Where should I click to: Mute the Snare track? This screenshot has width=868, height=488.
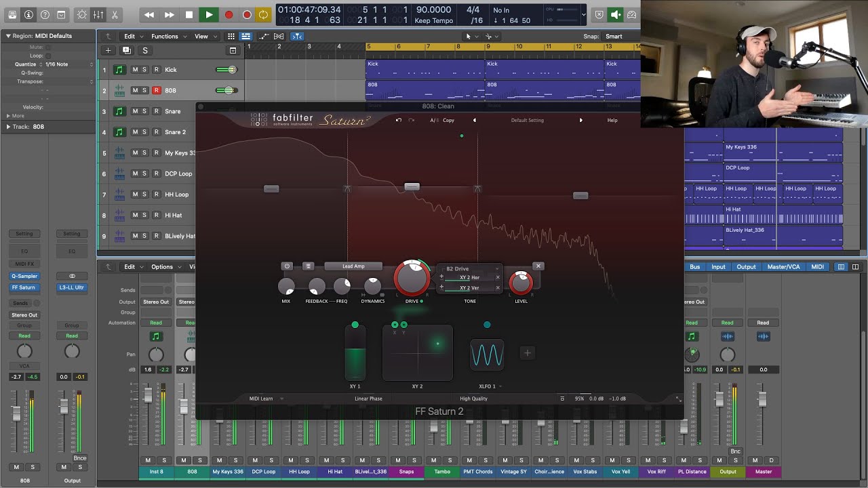135,111
